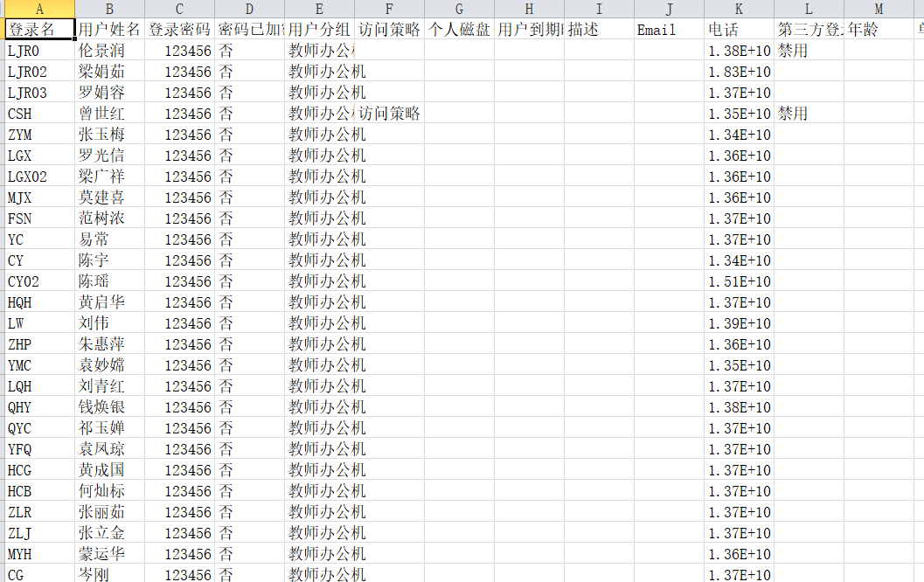Click the name cell 祁玉婵
Image resolution: width=924 pixels, height=582 pixels.
(x=109, y=428)
